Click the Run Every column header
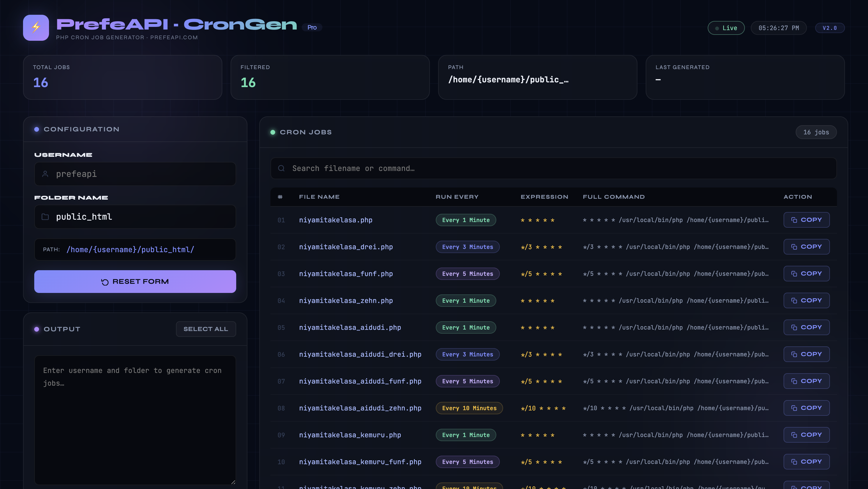This screenshot has height=489, width=868. [457, 197]
